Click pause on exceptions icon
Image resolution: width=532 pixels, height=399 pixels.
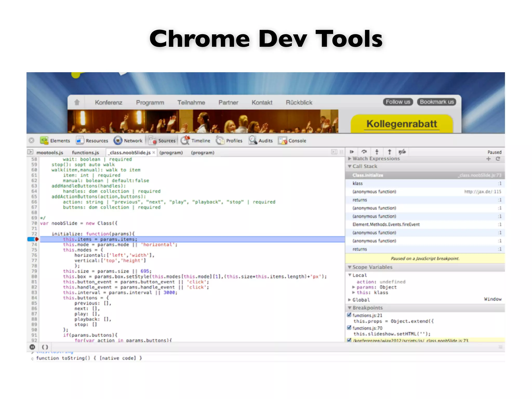[32, 347]
